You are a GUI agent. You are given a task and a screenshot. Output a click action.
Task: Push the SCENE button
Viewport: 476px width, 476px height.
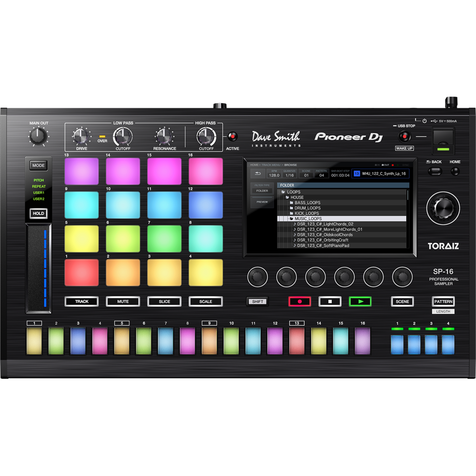[x=402, y=301]
